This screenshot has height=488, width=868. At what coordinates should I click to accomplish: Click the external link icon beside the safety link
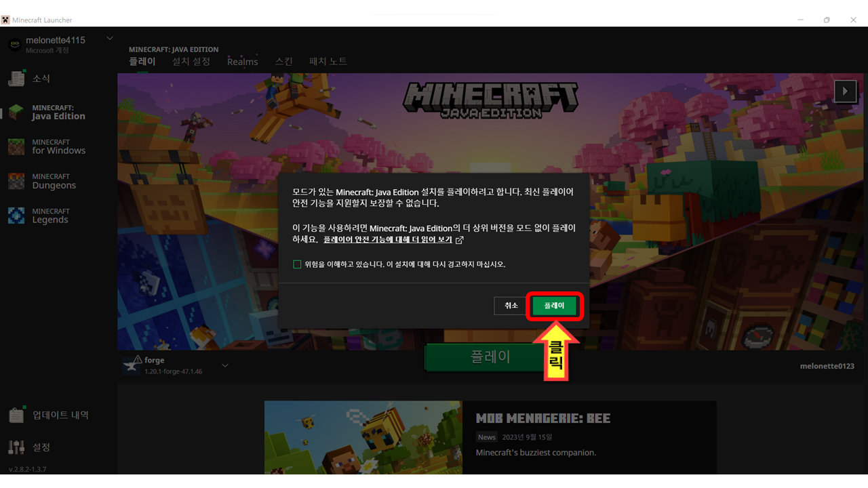tap(460, 240)
